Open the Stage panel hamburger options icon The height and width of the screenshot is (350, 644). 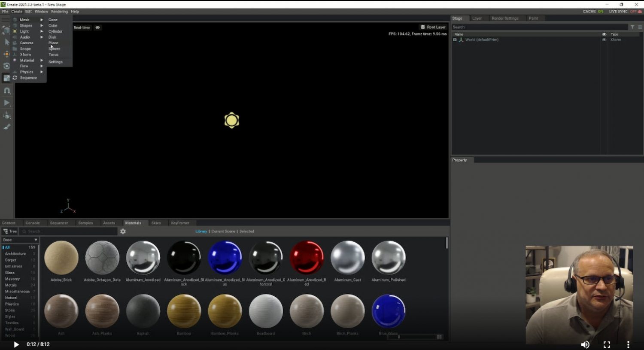pyautogui.click(x=640, y=27)
